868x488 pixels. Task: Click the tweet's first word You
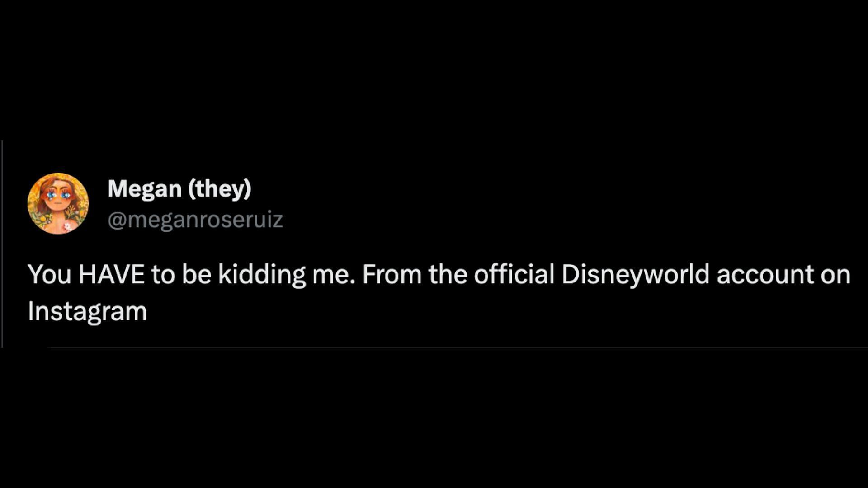[x=50, y=274]
